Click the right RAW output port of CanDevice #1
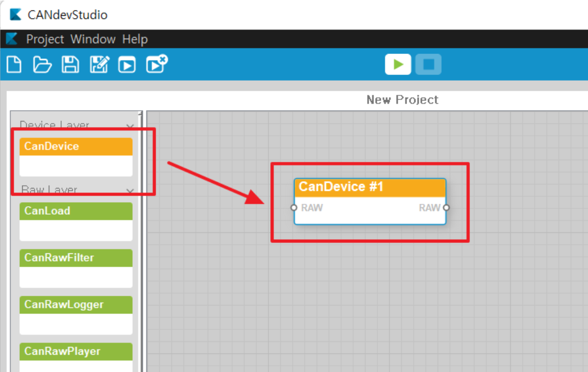This screenshot has height=372, width=588. pos(446,207)
